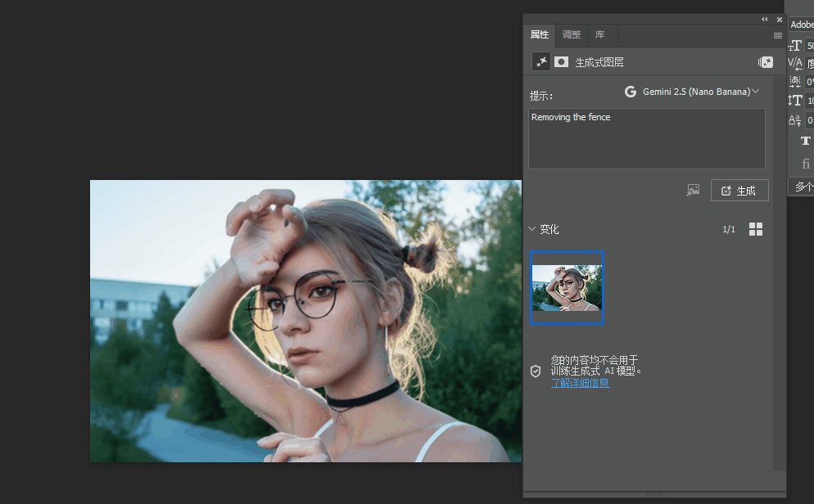Screen dimensions: 814x504
Task: Open the Properties panel flyout menu
Action: (777, 36)
